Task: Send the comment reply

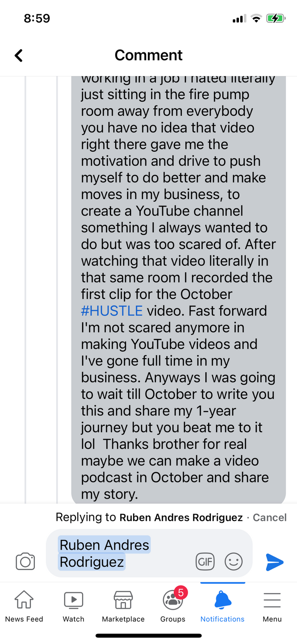Action: point(274,562)
